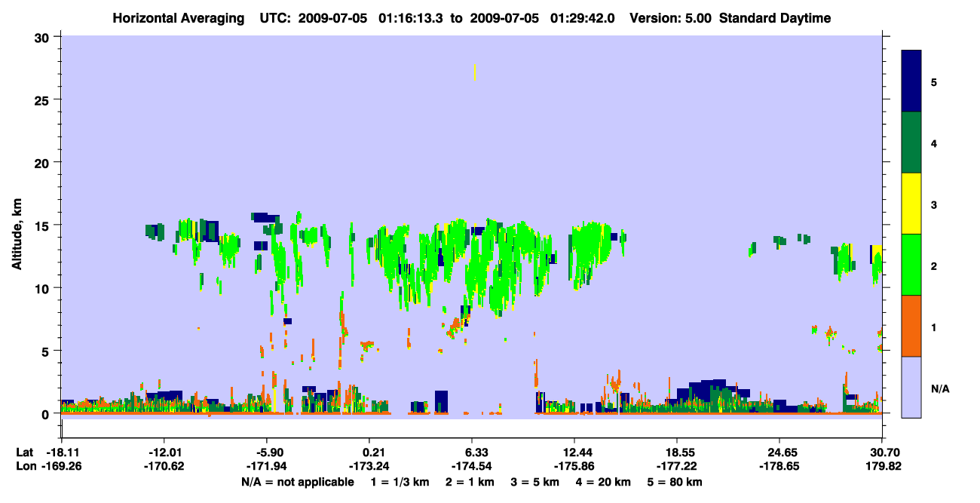This screenshot has width=980, height=503.
Task: Click the y-axis tick label 0
Action: click(47, 414)
